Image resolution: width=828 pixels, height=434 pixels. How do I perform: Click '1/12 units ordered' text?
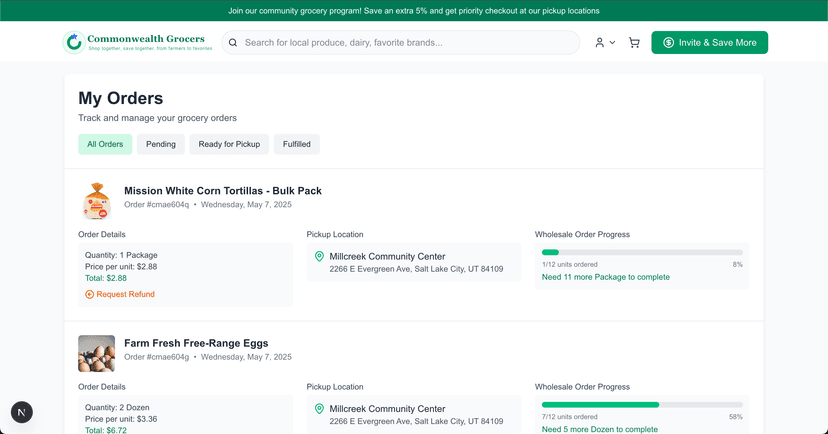click(570, 265)
